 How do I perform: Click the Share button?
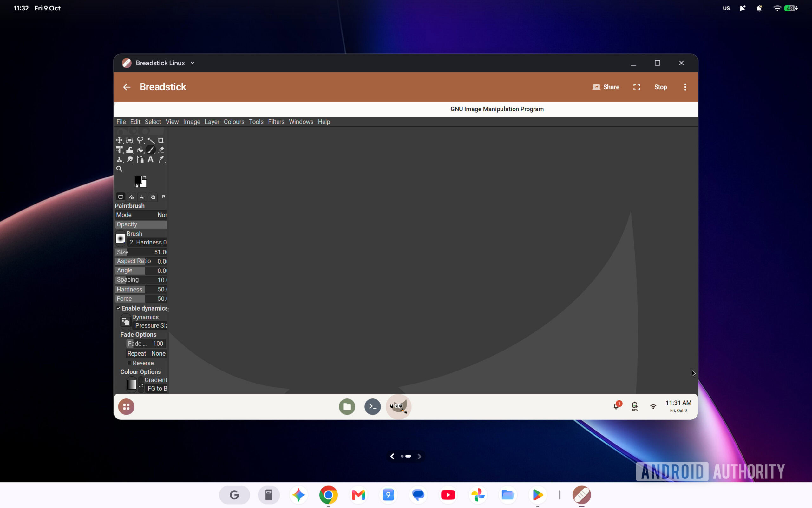click(x=606, y=87)
